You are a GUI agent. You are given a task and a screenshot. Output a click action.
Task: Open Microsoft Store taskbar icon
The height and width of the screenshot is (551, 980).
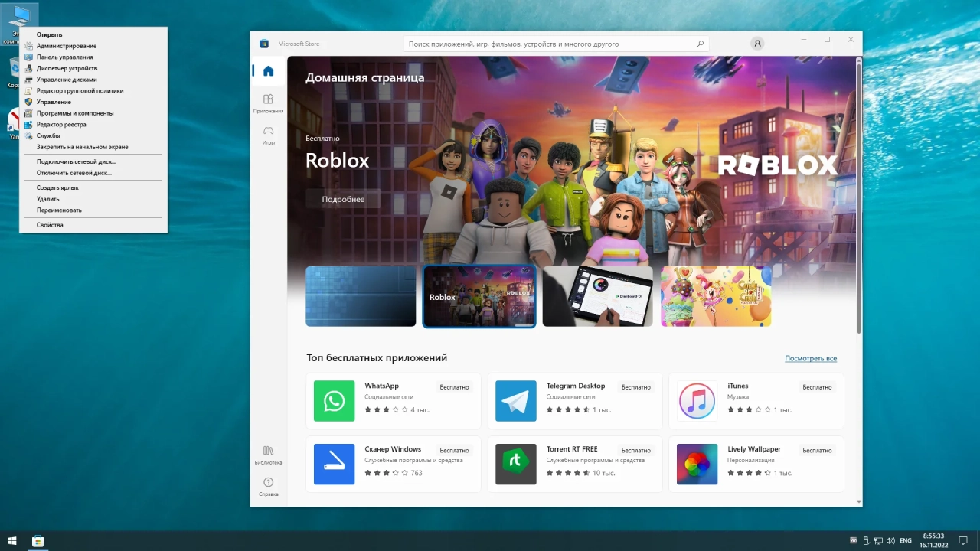pos(38,541)
